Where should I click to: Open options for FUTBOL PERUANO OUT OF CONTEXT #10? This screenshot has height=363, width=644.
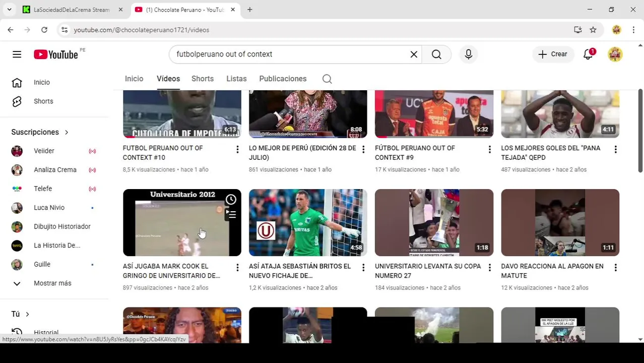(237, 149)
